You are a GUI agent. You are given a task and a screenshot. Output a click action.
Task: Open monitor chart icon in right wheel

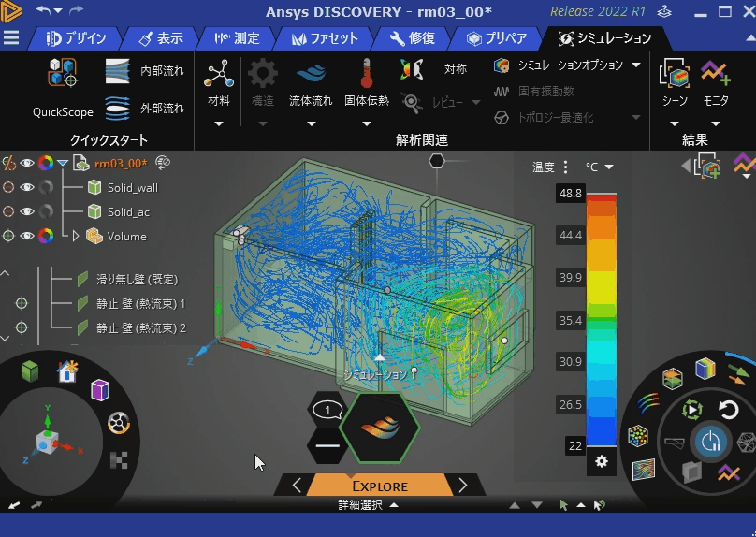click(x=729, y=472)
